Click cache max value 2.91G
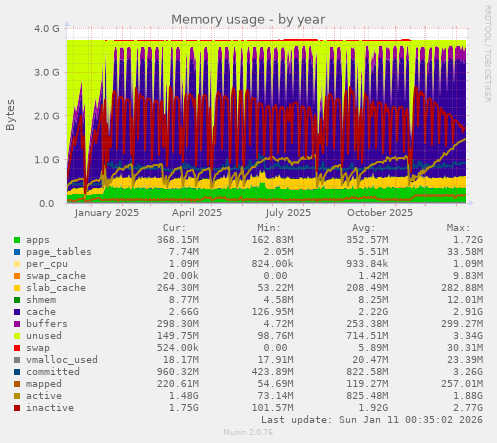This screenshot has width=497, height=443. (x=468, y=312)
